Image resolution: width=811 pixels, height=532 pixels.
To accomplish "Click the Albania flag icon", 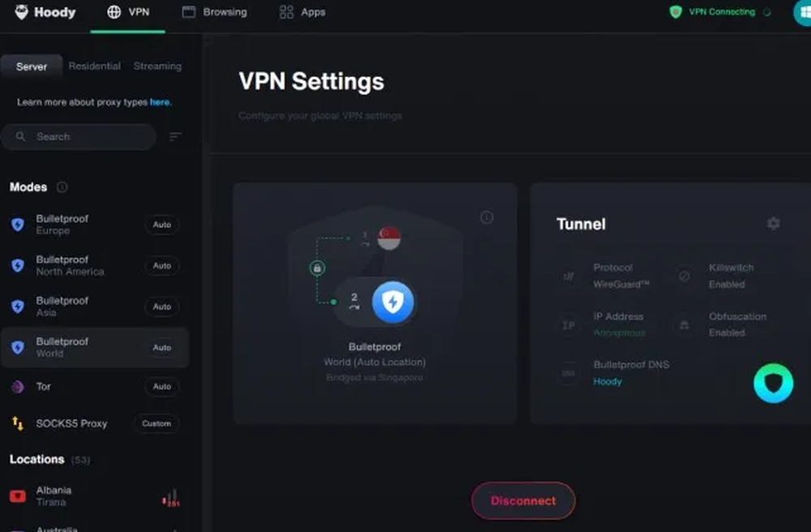I will point(18,496).
